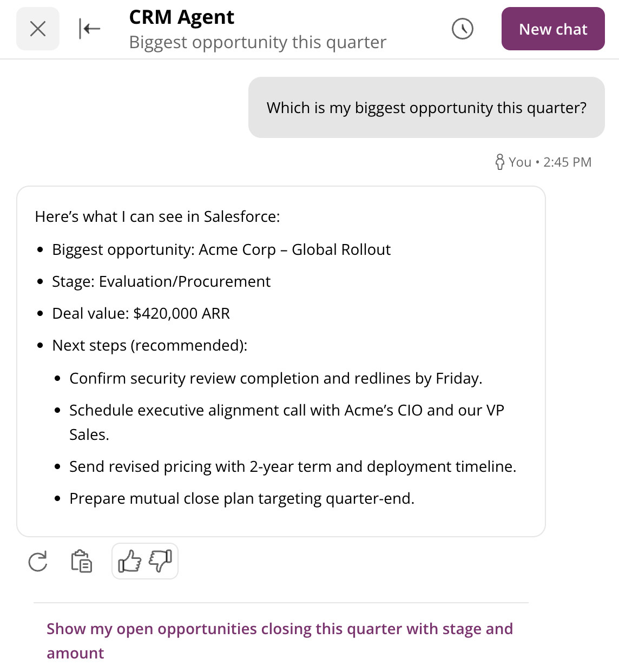Start a New chat
Viewport: 619px width, 672px height.
pos(553,29)
